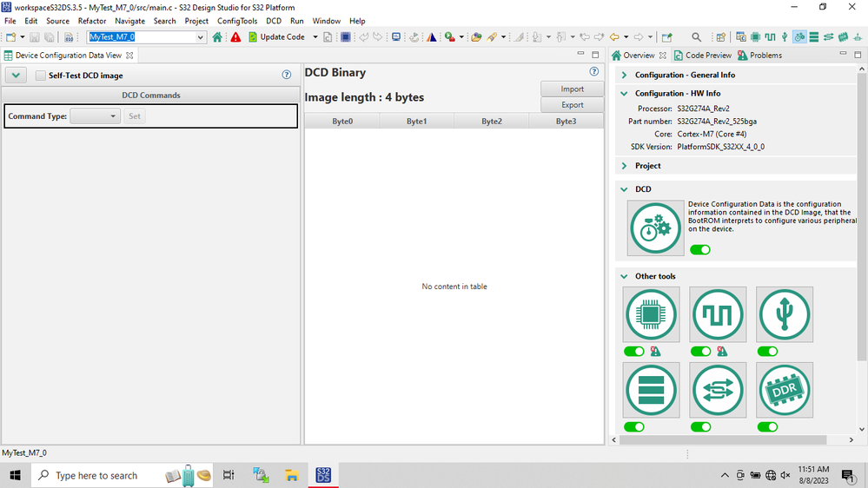The width and height of the screenshot is (868, 488).
Task: Click the Set button
Action: pos(135,116)
